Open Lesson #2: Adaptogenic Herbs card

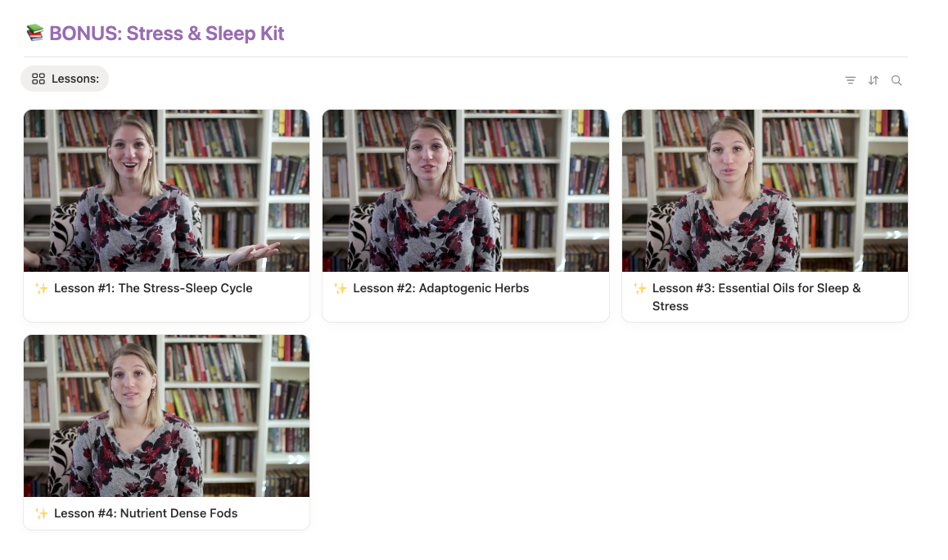pyautogui.click(x=440, y=288)
